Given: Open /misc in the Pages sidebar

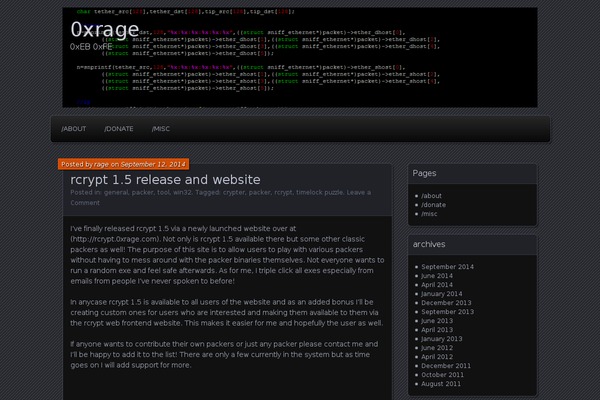Looking at the screenshot, I should [x=429, y=214].
